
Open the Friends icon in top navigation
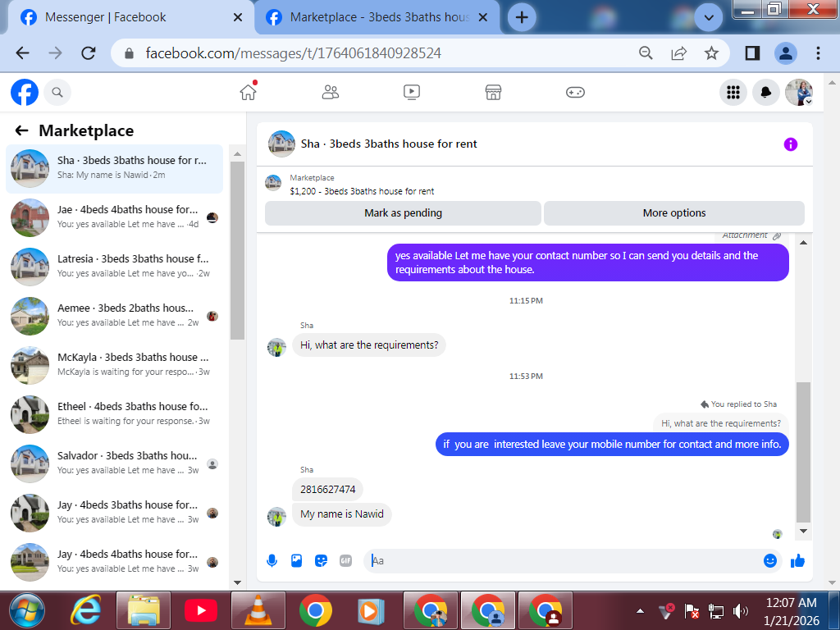pos(330,92)
